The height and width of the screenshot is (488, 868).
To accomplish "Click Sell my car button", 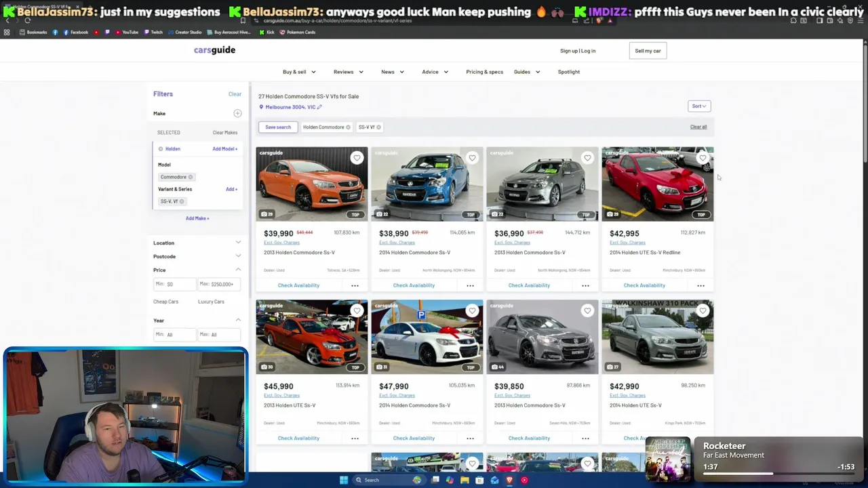I will [x=648, y=51].
